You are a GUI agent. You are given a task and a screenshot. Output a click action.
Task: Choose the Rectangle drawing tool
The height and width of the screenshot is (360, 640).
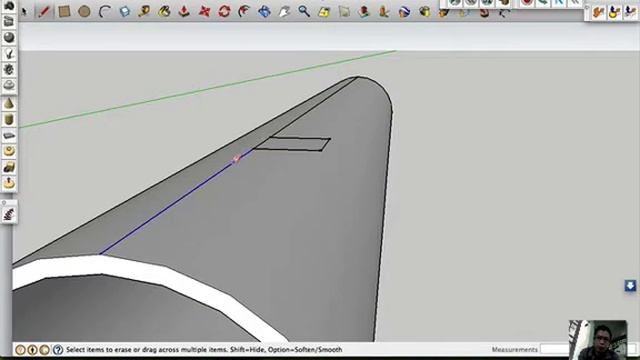(64, 11)
